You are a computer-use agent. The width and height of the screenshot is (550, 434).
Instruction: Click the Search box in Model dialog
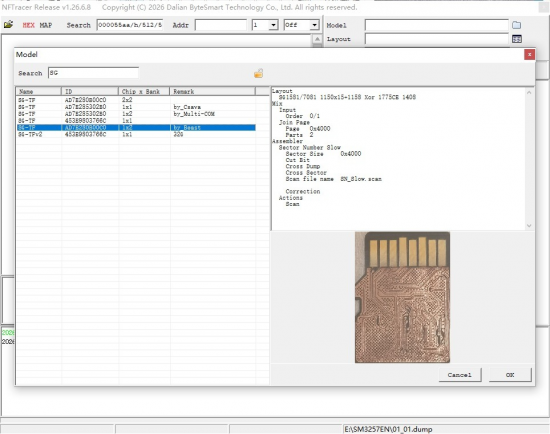pos(93,73)
